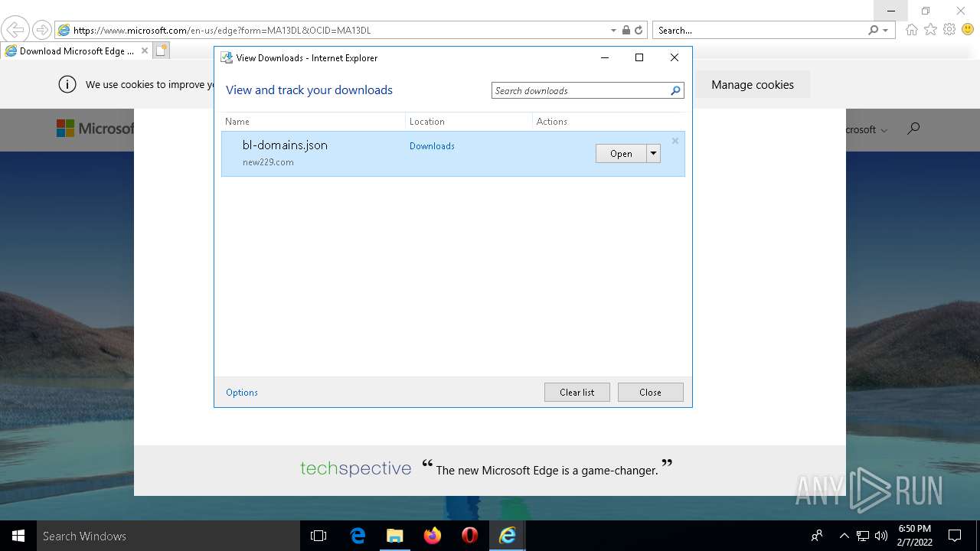This screenshot has height=551, width=980.
Task: Open the Windows Start menu
Action: click(x=18, y=536)
